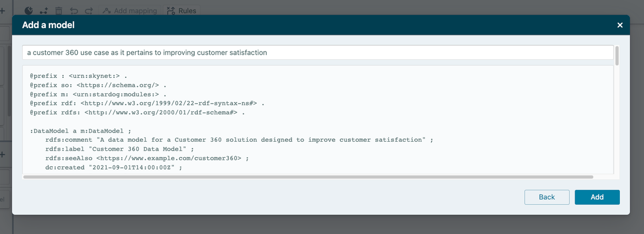Click the Add mapping toolbar button
Viewport: 644px width, 234px height.
[130, 11]
